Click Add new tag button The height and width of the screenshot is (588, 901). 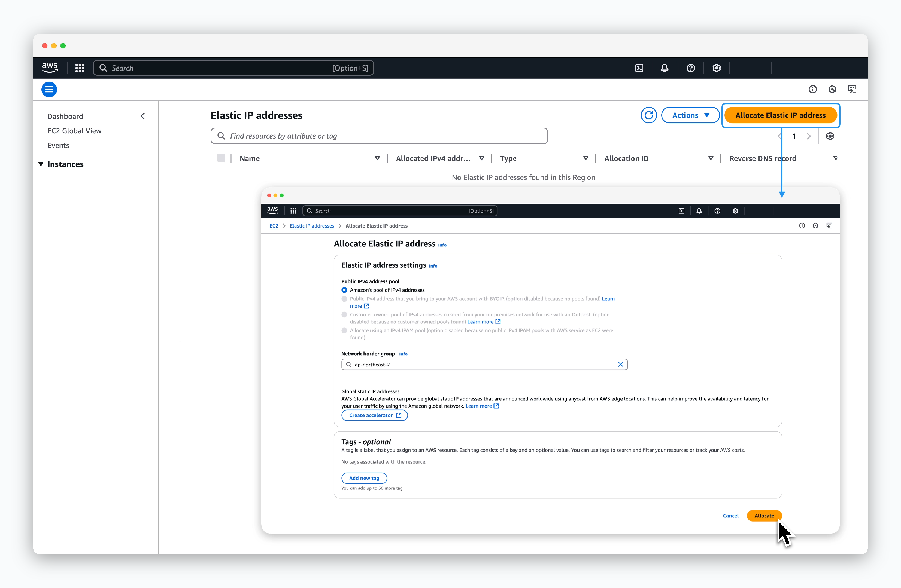pyautogui.click(x=364, y=478)
